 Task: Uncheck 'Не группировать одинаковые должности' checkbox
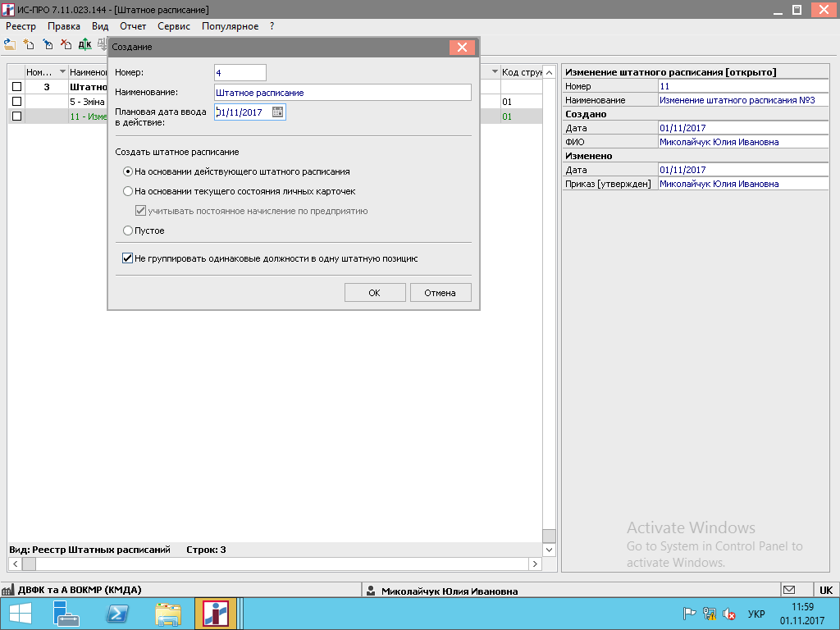tap(128, 258)
